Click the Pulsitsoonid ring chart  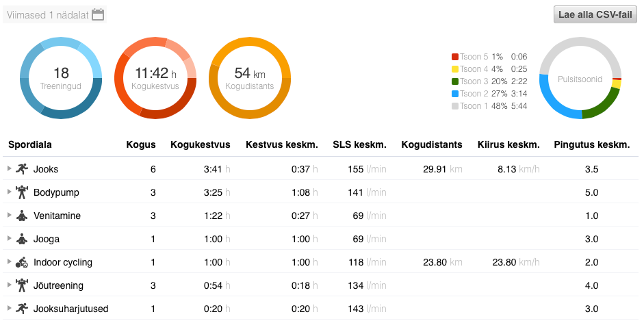(x=580, y=78)
